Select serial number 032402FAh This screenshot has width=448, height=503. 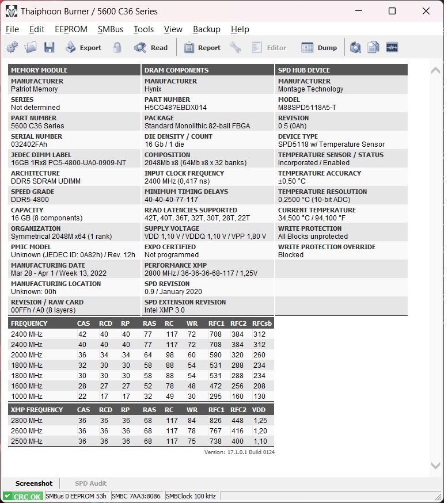pyautogui.click(x=29, y=144)
